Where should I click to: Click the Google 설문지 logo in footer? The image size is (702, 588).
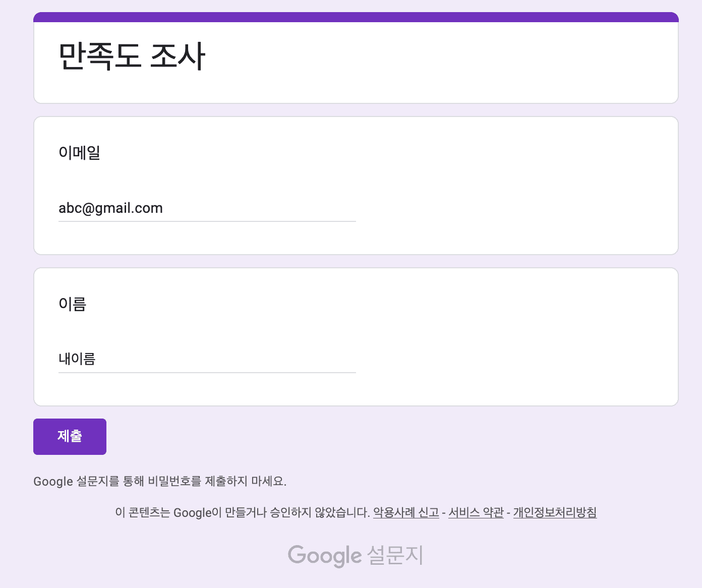356,555
